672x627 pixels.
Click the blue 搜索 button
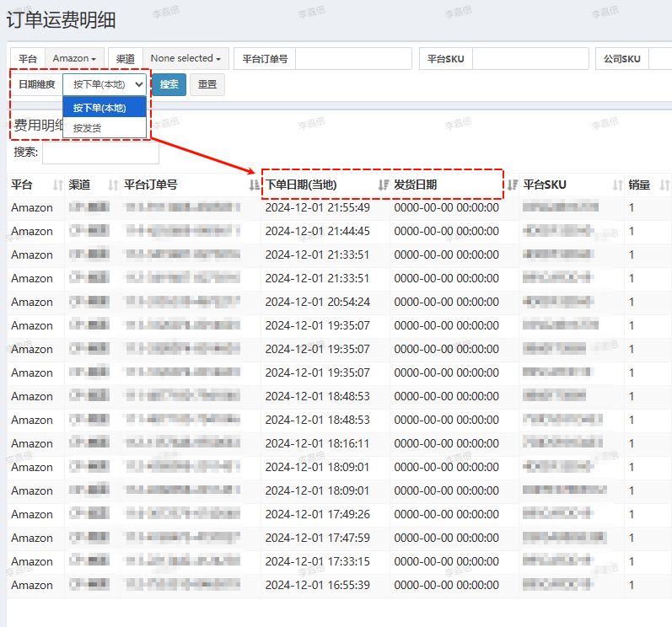click(169, 84)
